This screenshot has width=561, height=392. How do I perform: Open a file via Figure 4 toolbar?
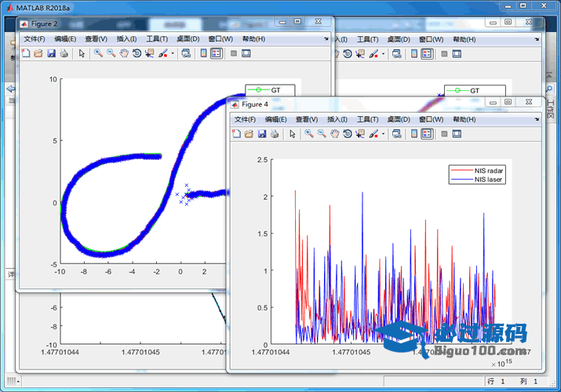click(x=249, y=134)
